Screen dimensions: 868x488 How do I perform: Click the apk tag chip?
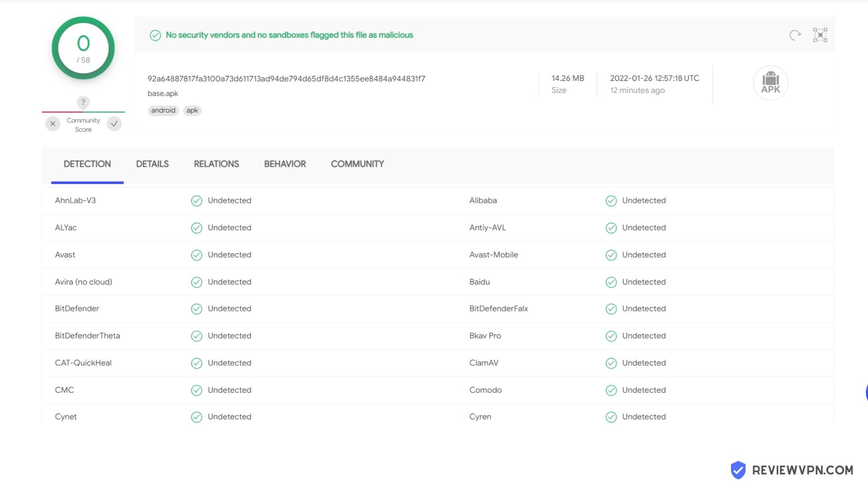coord(192,111)
